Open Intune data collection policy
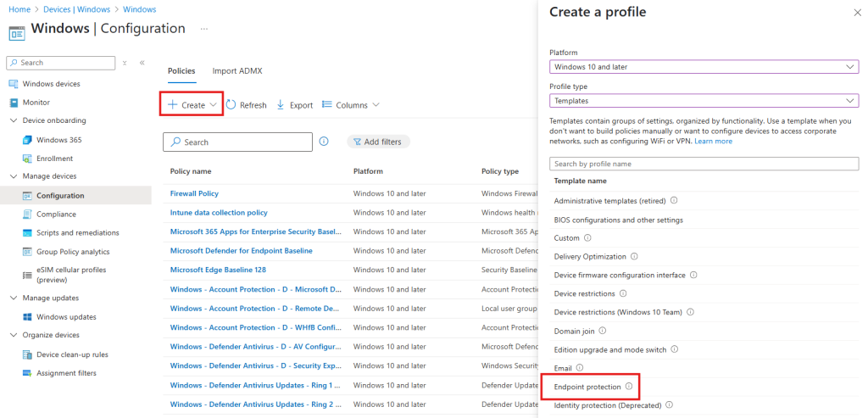The width and height of the screenshot is (868, 418). point(219,213)
